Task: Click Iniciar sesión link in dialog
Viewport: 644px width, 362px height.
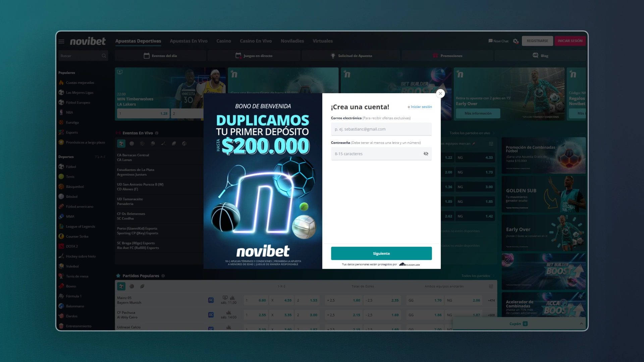Action: [421, 107]
